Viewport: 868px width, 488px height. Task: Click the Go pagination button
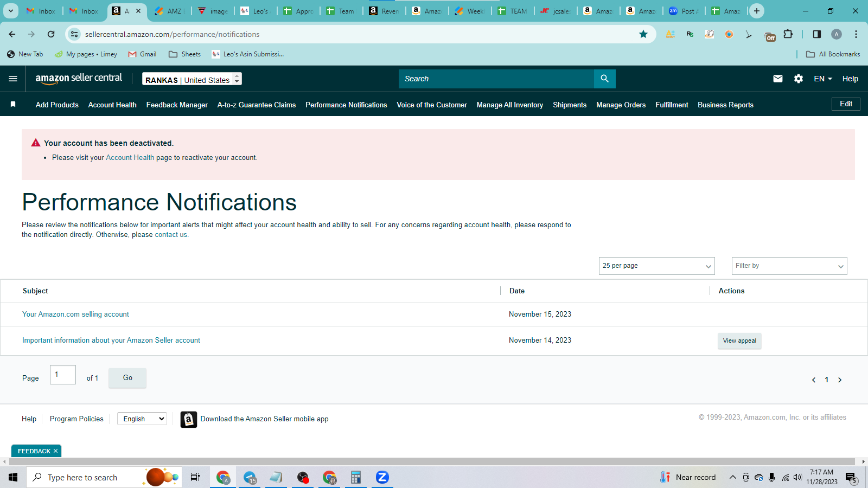[127, 378]
